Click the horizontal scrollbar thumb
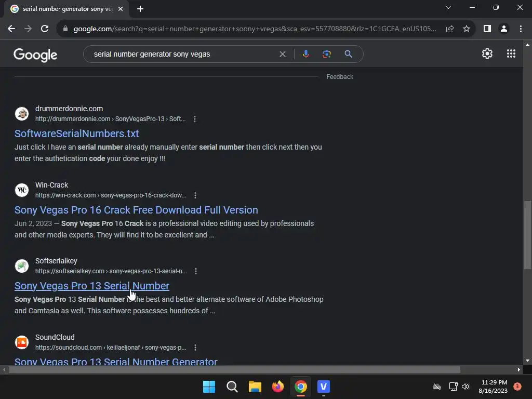 click(x=234, y=369)
